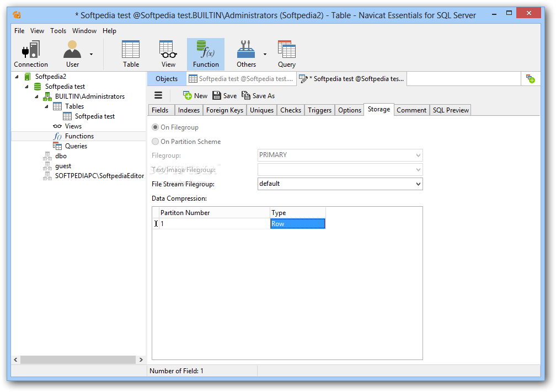The height and width of the screenshot is (392, 556).
Task: Select the BUILTIN\Administrators schema icon
Action: pyautogui.click(x=47, y=96)
